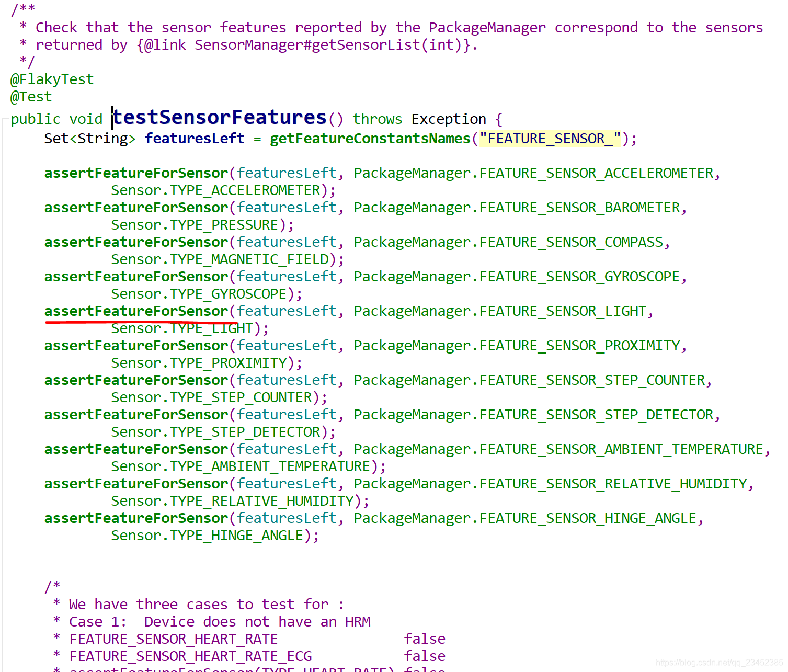Click the Set<String> type declaration

(90, 139)
